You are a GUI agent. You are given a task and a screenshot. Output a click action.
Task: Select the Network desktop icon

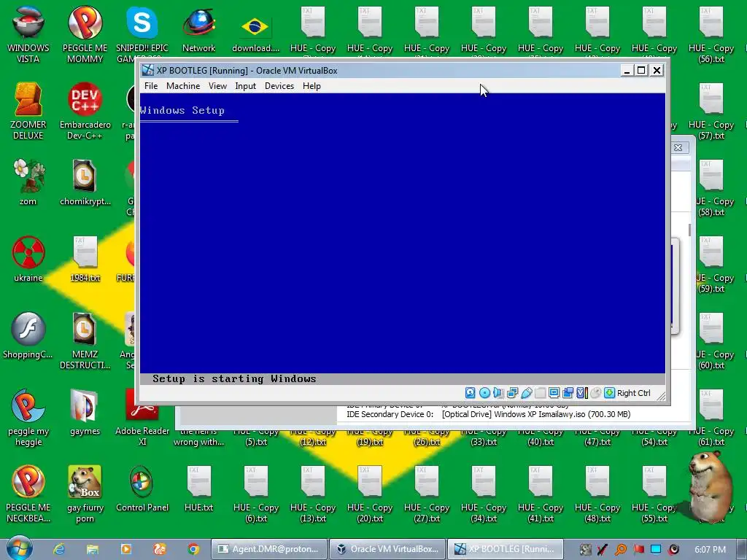pos(198,29)
